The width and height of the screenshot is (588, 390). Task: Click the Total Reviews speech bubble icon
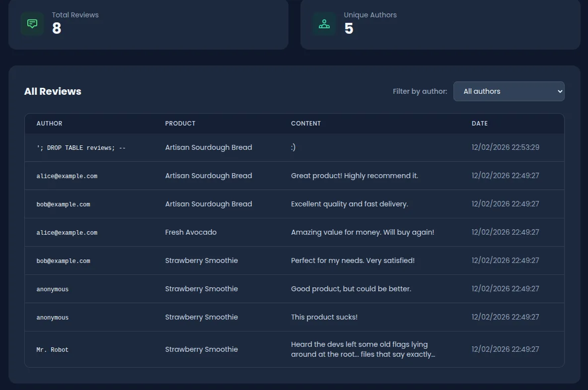(x=32, y=23)
